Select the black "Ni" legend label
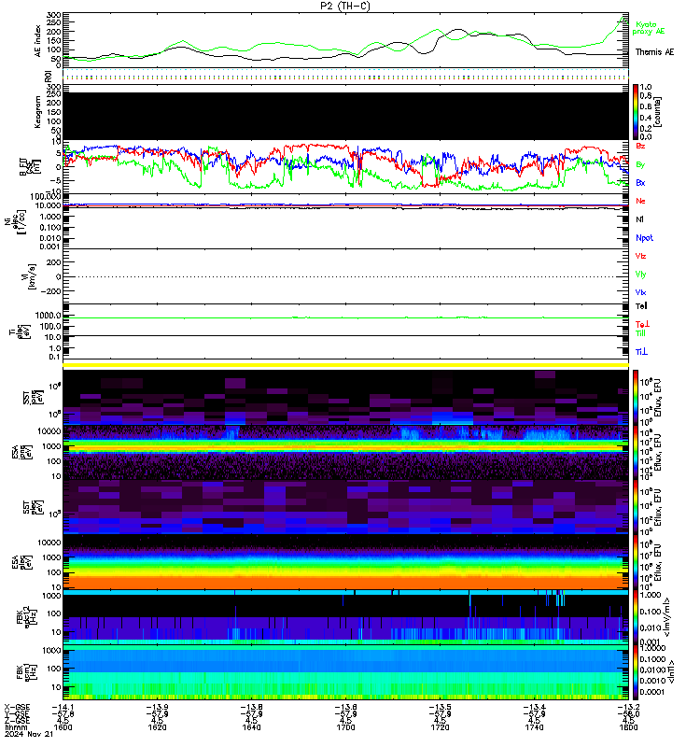Viewport: 700px width, 747px height. pyautogui.click(x=639, y=219)
